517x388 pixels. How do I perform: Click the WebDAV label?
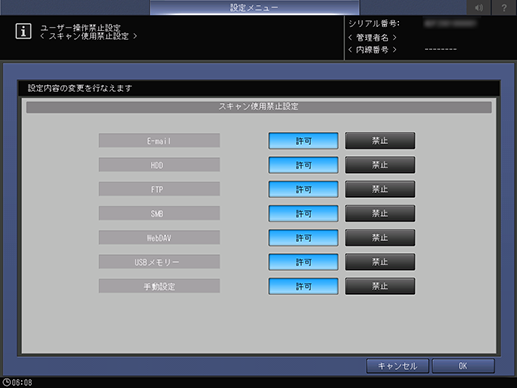pyautogui.click(x=159, y=238)
